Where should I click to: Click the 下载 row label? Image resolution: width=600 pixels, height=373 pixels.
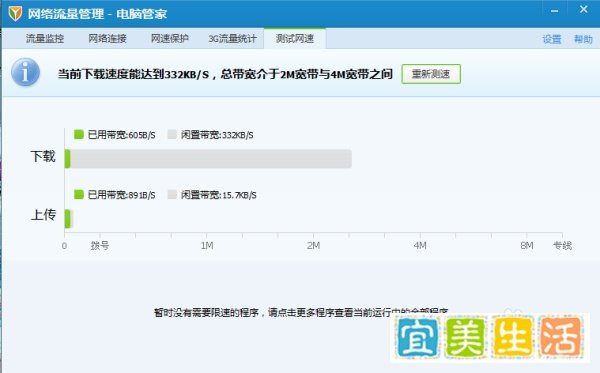tap(43, 156)
